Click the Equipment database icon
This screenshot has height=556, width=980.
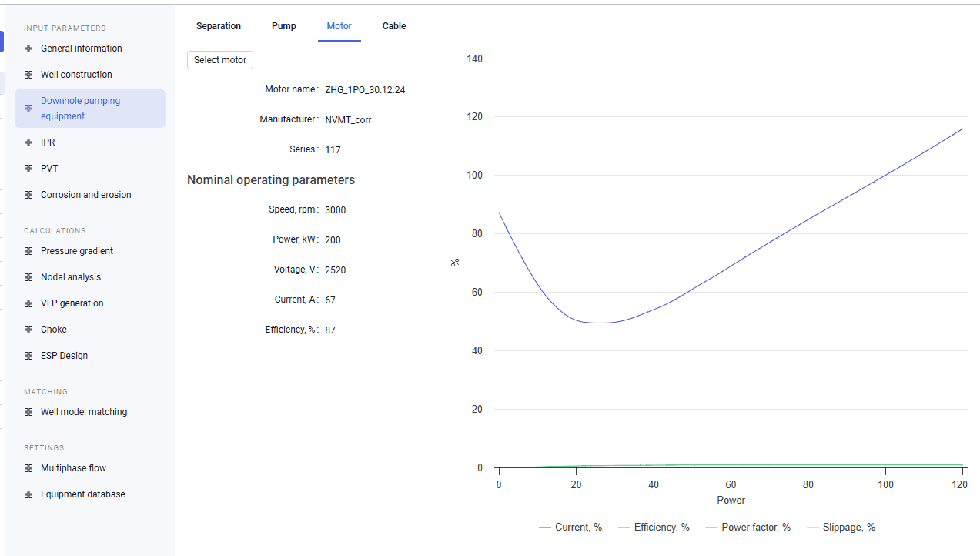coord(28,494)
